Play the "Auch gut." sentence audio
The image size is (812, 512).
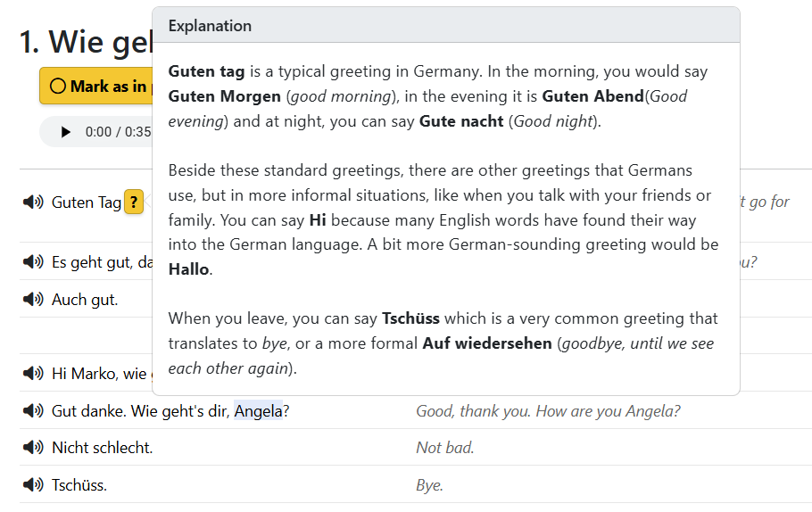coord(33,300)
